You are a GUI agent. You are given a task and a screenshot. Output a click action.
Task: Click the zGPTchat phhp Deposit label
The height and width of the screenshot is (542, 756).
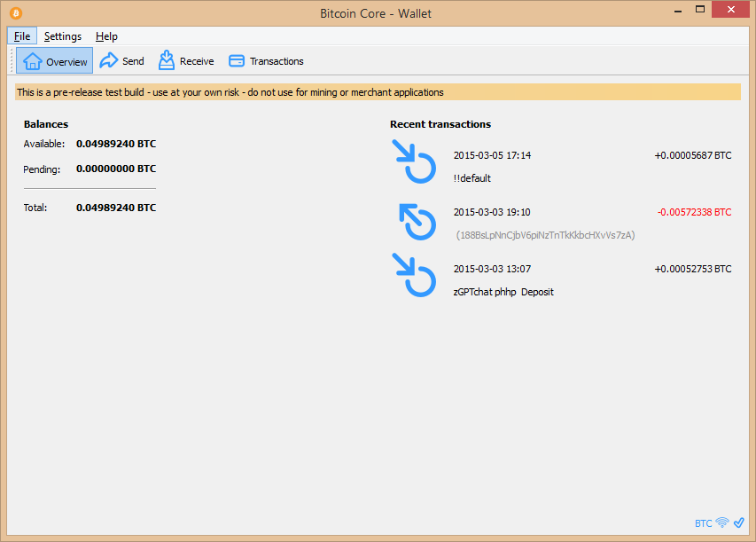(503, 292)
